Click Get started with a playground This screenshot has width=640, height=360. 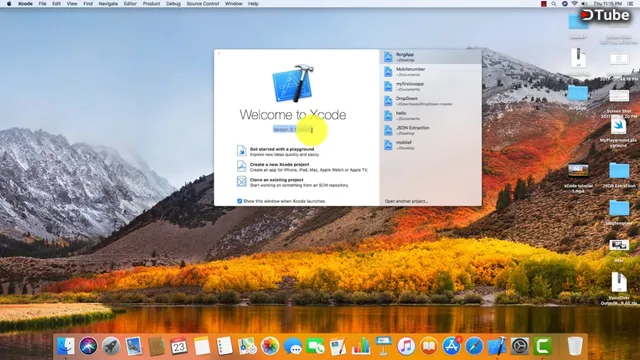click(x=282, y=149)
